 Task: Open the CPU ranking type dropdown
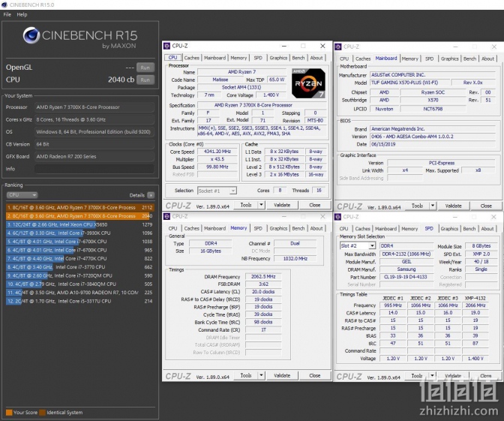tap(22, 195)
